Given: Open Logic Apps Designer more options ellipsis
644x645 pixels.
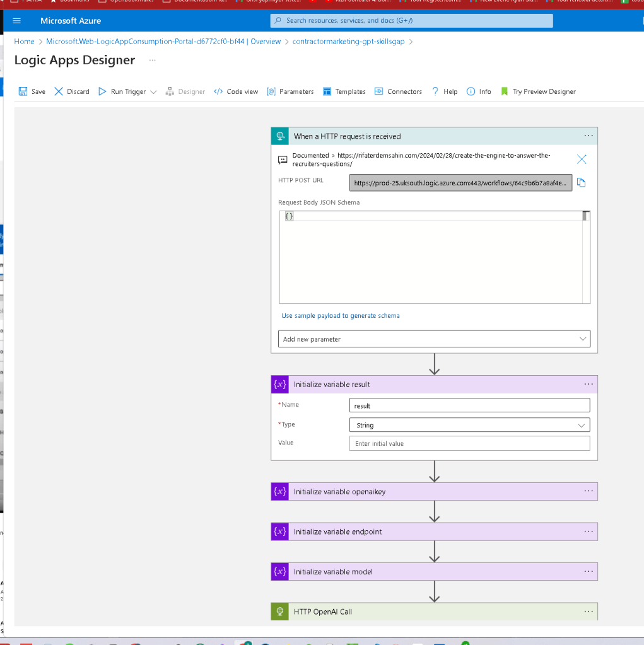Looking at the screenshot, I should [x=152, y=60].
